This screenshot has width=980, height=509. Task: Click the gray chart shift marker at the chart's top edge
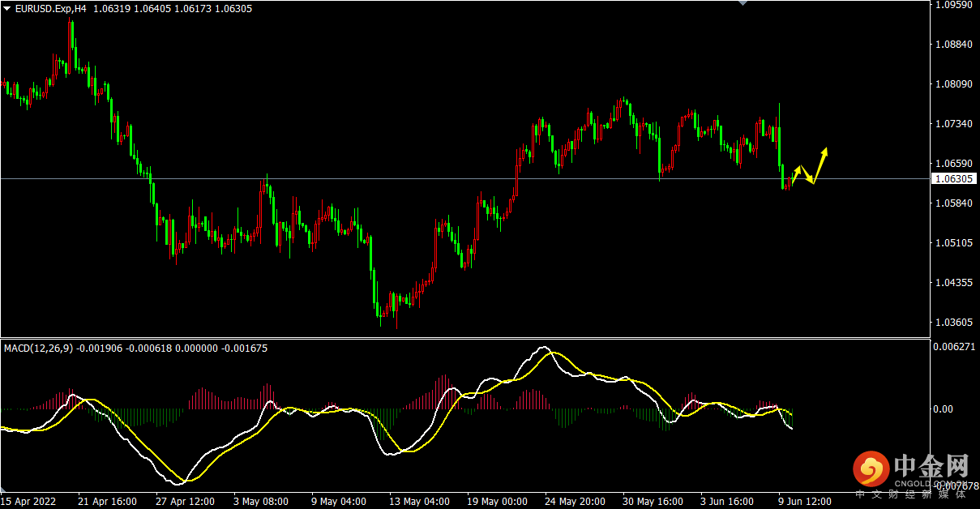742,3
